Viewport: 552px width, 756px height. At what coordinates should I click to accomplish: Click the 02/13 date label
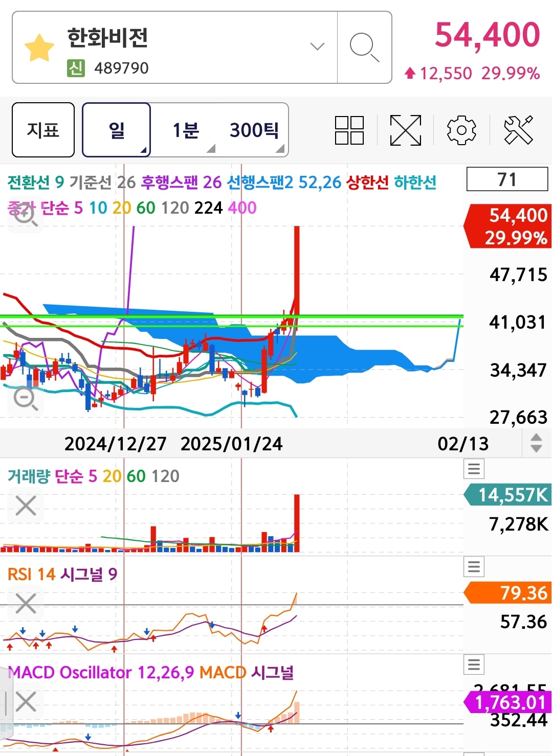[x=463, y=443]
